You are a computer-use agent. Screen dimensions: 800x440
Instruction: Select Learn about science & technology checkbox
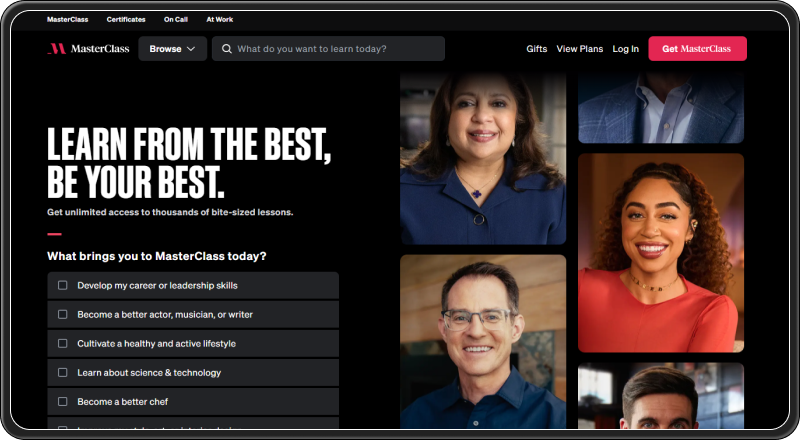point(62,372)
